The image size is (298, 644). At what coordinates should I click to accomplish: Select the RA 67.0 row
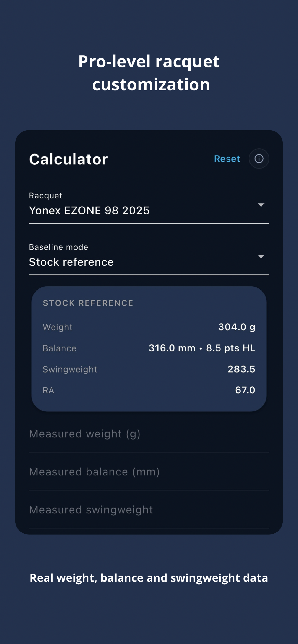(149, 390)
